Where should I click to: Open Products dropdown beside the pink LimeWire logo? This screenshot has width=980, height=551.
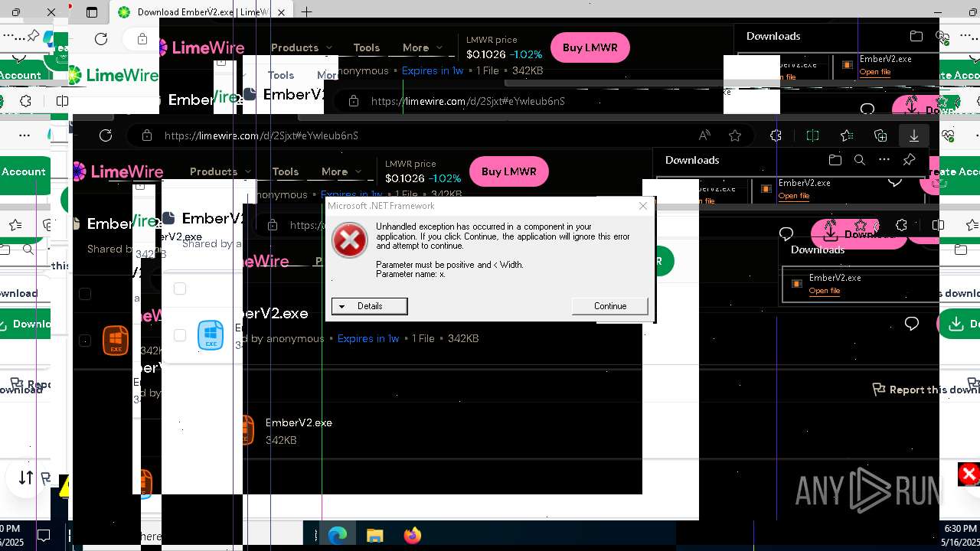coord(220,171)
